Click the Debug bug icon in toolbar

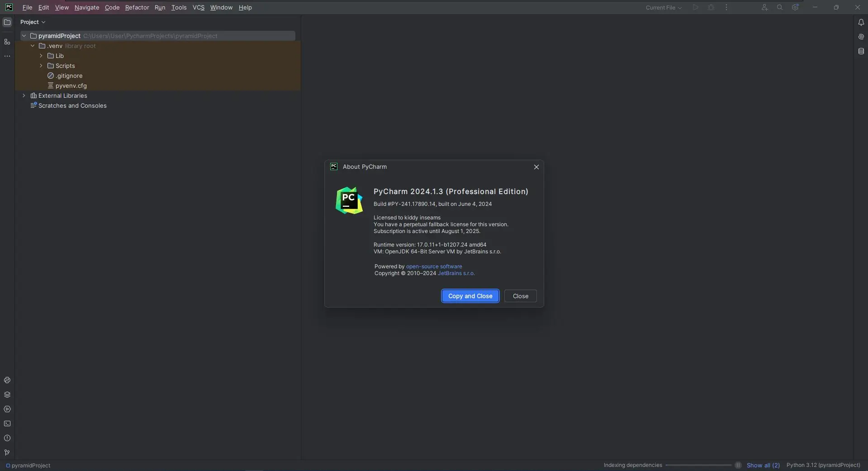click(711, 7)
